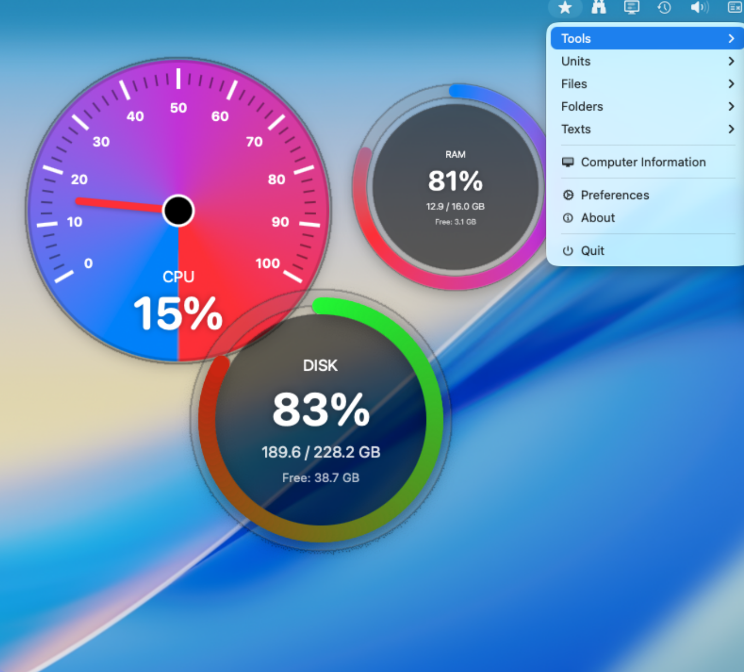This screenshot has height=672, width=744.
Task: Click the monitor icon beside Computer Information
Action: click(x=568, y=162)
